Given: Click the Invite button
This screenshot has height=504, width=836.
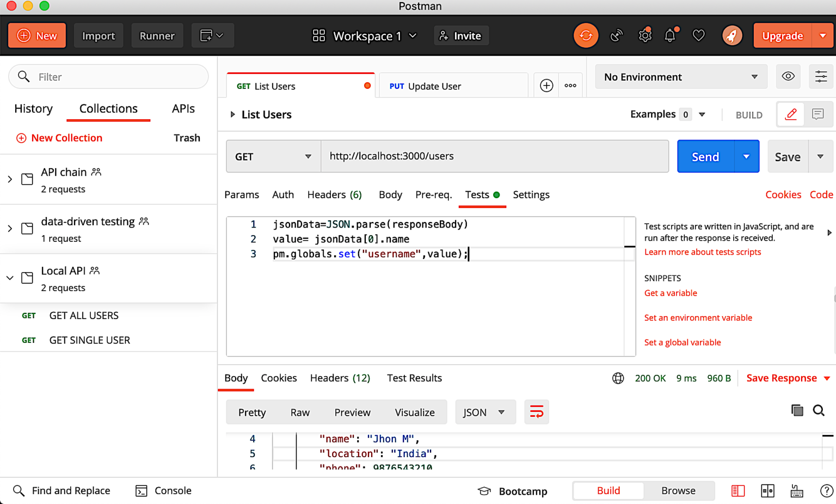Looking at the screenshot, I should point(461,36).
